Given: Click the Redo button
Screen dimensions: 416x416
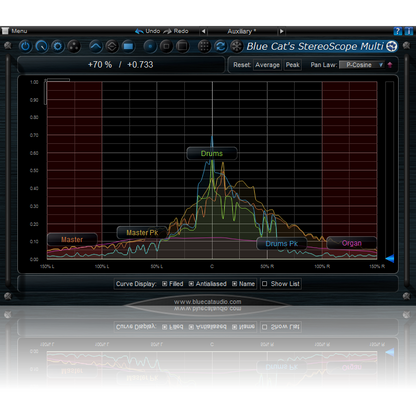Looking at the screenshot, I should click(x=176, y=31).
